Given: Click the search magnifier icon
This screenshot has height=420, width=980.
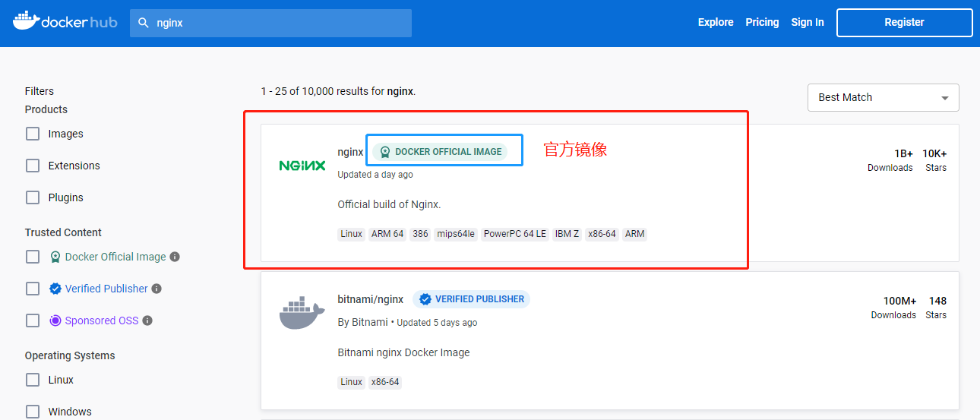Looking at the screenshot, I should coord(144,23).
